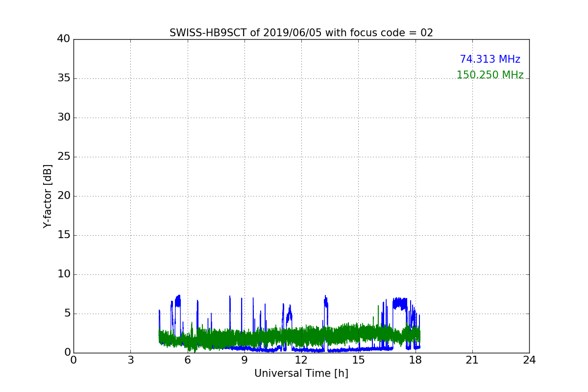Click the y-axis tick label 35
The width and height of the screenshot is (588, 392).
pos(64,78)
